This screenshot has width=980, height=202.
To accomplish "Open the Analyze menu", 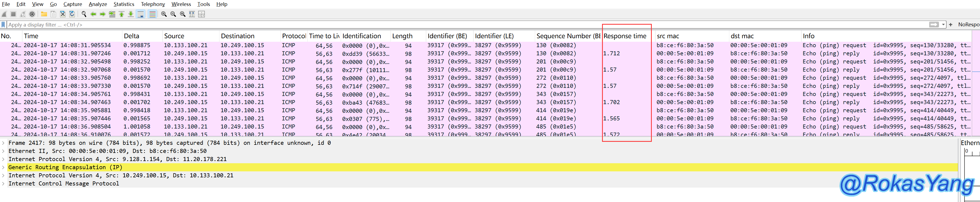I will tap(98, 4).
